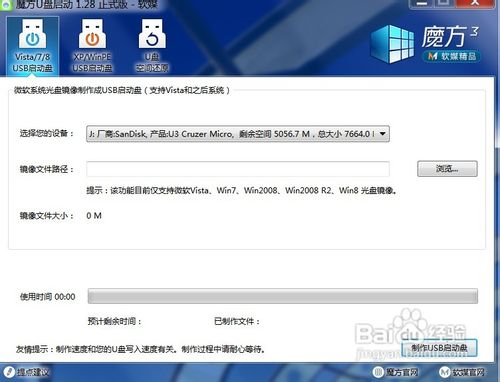This screenshot has width=500, height=382.
Task: Click the 预计剩余时间 label
Action: click(114, 321)
